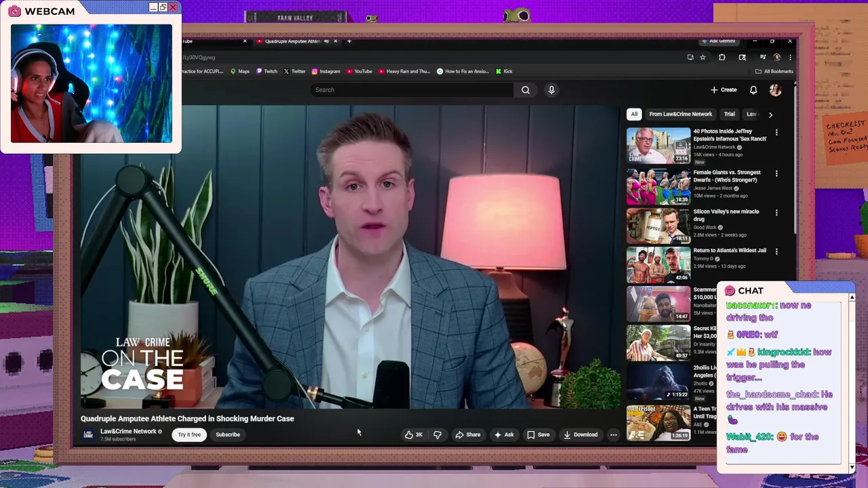Open the 2hollis Live 1:15:22 thumbnail

(x=658, y=382)
